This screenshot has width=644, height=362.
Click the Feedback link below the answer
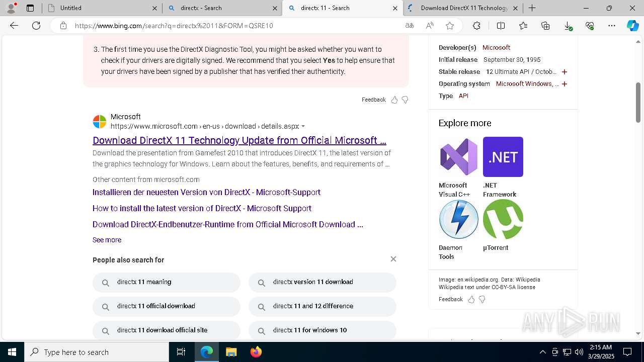(373, 100)
